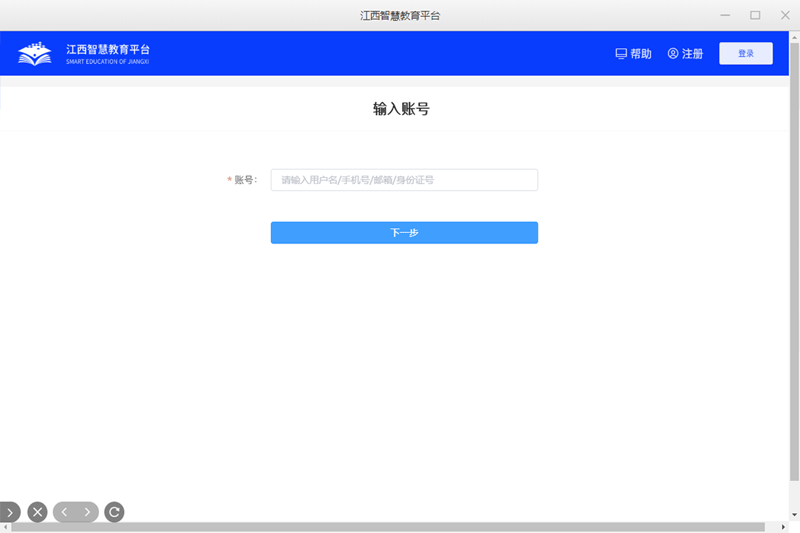
Task: Click the scroll left arrow
Action: tap(5, 527)
